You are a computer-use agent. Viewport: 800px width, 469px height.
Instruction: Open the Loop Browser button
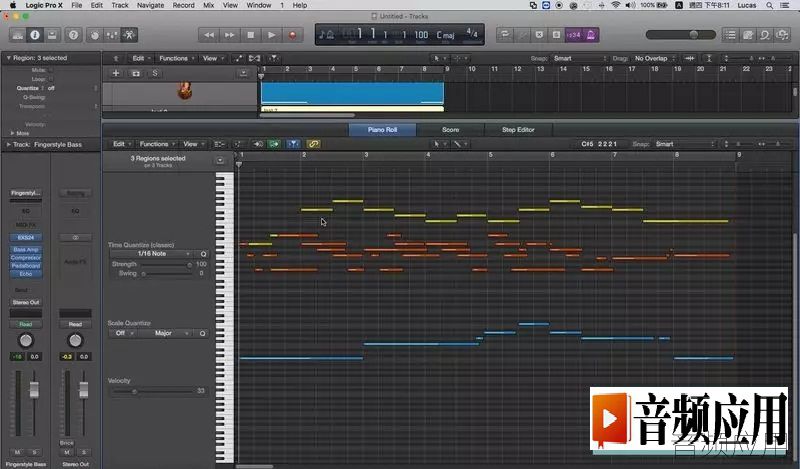click(765, 35)
